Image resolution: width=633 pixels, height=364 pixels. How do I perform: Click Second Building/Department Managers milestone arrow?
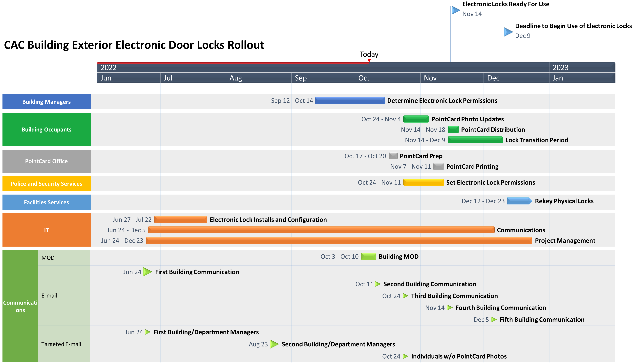click(274, 344)
